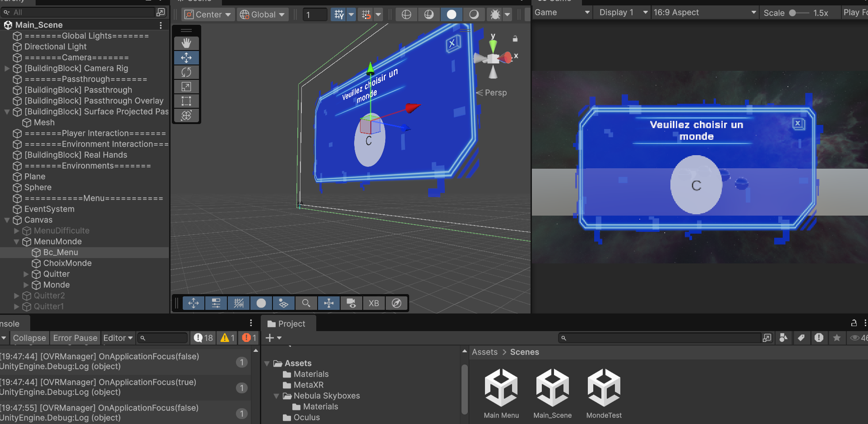Click the camera-with-eye icon in bottom overlay bar
868x424 pixels.
tap(351, 303)
